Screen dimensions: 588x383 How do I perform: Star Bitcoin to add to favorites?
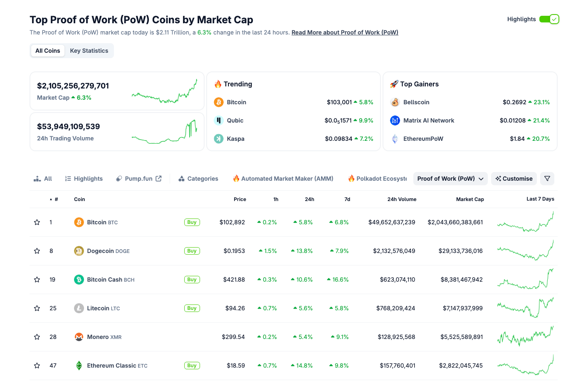point(37,222)
